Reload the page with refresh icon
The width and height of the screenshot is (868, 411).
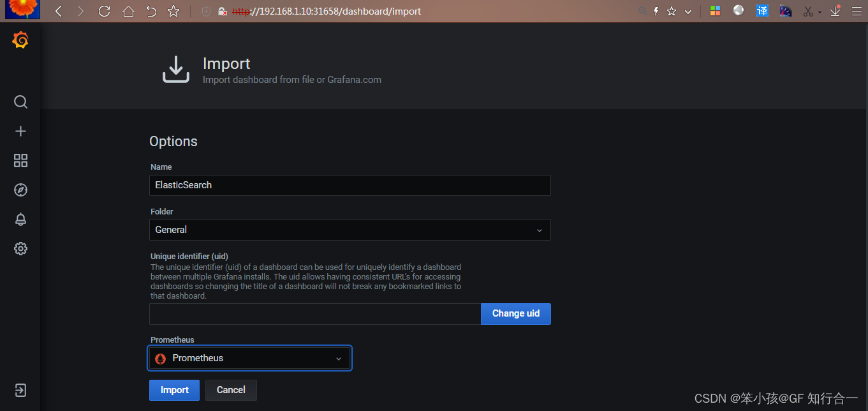click(x=105, y=11)
